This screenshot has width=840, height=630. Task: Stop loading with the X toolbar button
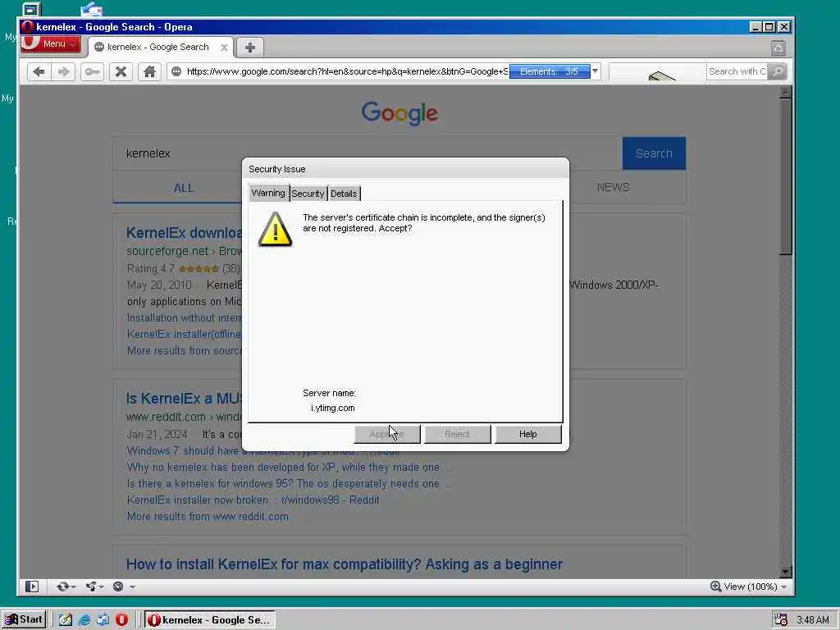(x=121, y=71)
